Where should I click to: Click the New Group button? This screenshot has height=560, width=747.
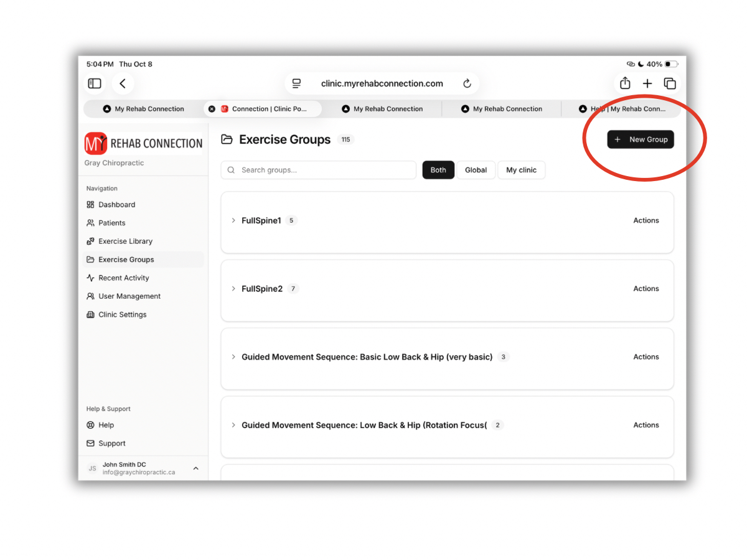click(x=641, y=139)
